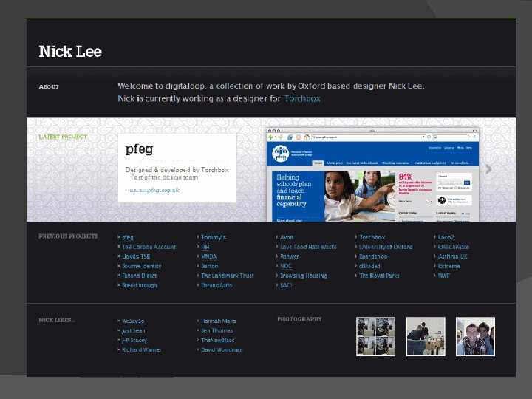Open Browsing Housing project
Viewport: 532px width, 399px height.
(x=304, y=276)
